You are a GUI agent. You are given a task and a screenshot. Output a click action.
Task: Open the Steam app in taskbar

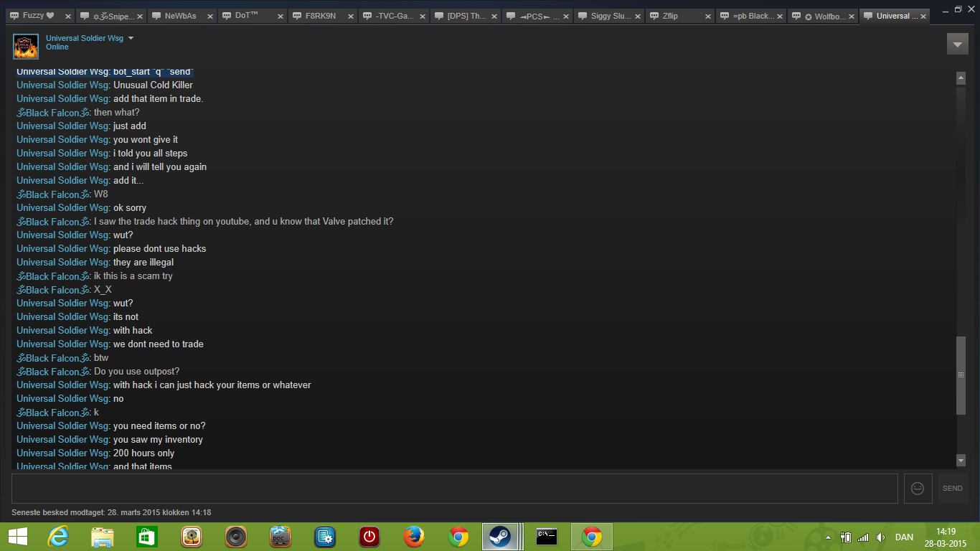point(499,537)
